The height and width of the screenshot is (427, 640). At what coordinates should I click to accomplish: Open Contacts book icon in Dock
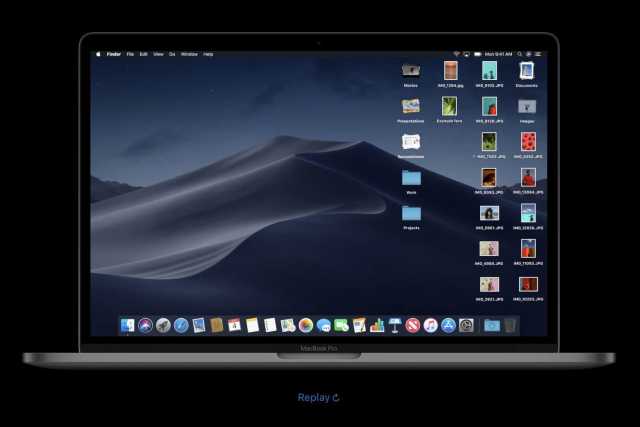point(216,325)
